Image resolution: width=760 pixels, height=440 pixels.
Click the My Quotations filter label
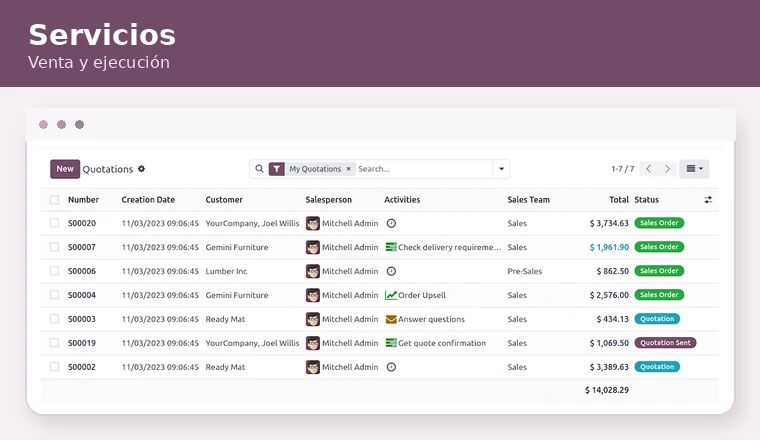[x=315, y=169]
